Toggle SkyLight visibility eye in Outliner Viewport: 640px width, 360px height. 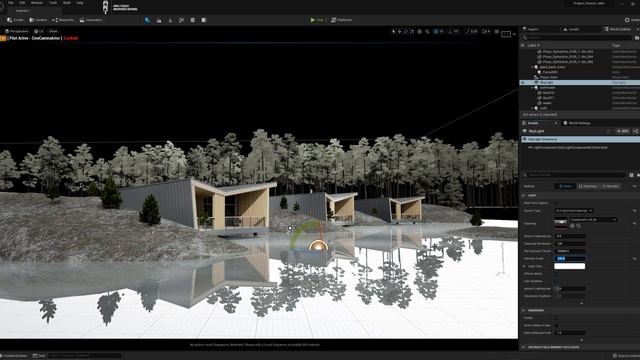(523, 82)
